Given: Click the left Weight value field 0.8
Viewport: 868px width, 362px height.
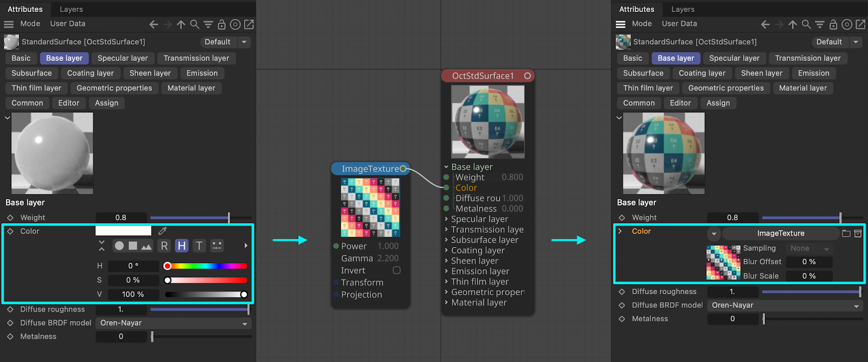Looking at the screenshot, I should (121, 218).
